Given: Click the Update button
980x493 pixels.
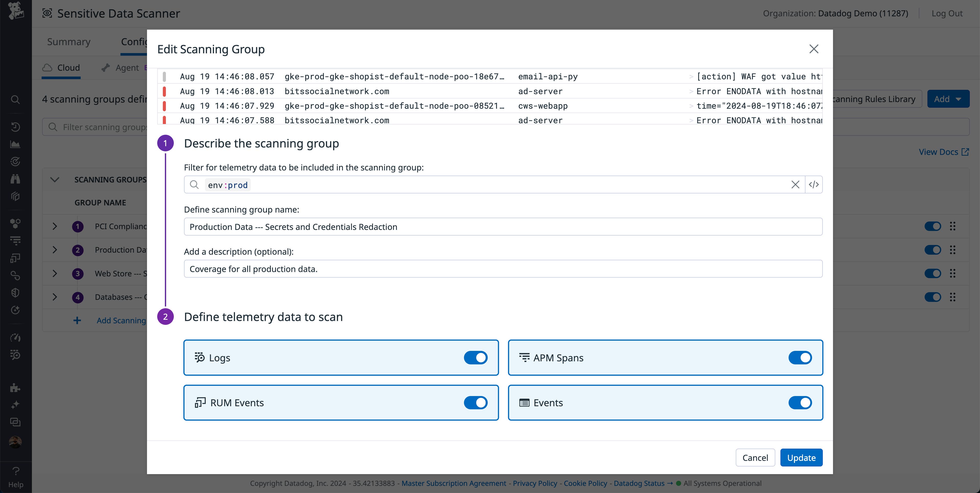Looking at the screenshot, I should pyautogui.click(x=801, y=458).
